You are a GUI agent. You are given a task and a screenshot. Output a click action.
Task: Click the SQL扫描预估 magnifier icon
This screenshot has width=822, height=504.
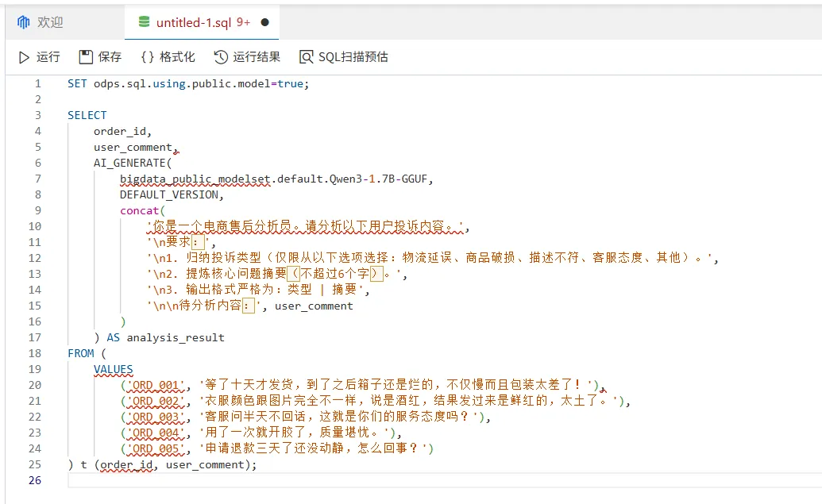point(306,57)
